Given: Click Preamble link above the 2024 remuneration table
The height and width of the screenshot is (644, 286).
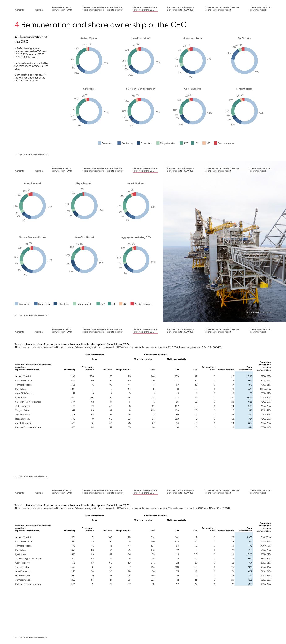Looking at the screenshot, I should 38,332.
